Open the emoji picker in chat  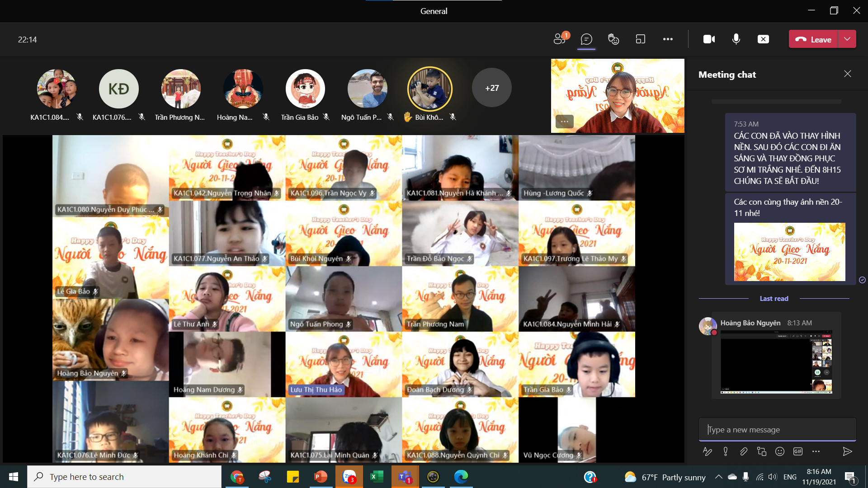[780, 451]
